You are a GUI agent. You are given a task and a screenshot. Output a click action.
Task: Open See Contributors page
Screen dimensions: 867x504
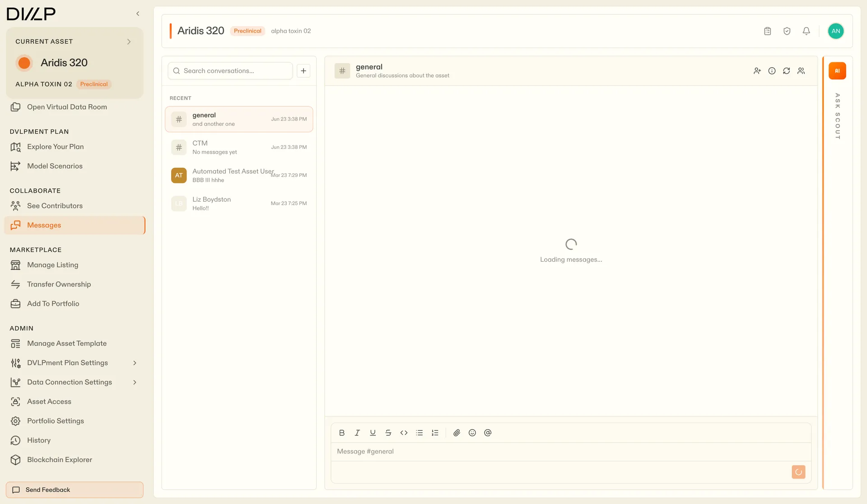[55, 206]
